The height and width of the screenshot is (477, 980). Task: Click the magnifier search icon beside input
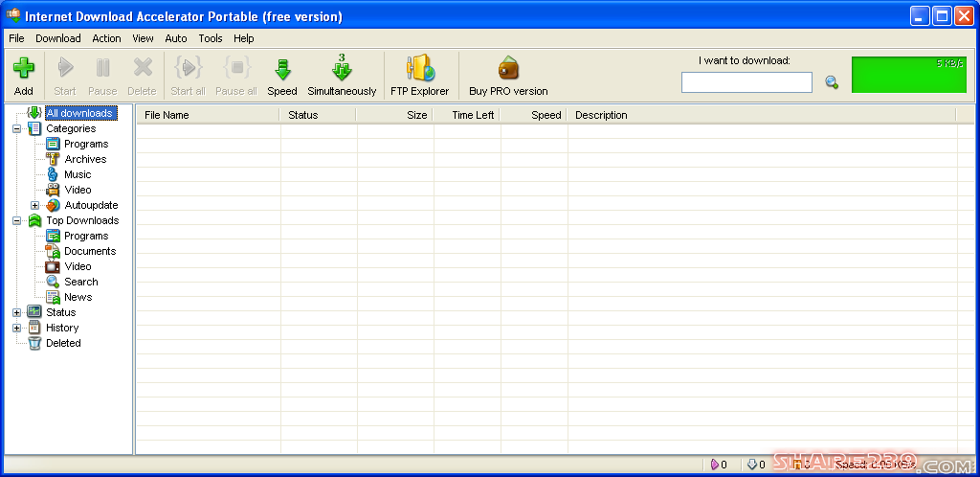[x=832, y=82]
